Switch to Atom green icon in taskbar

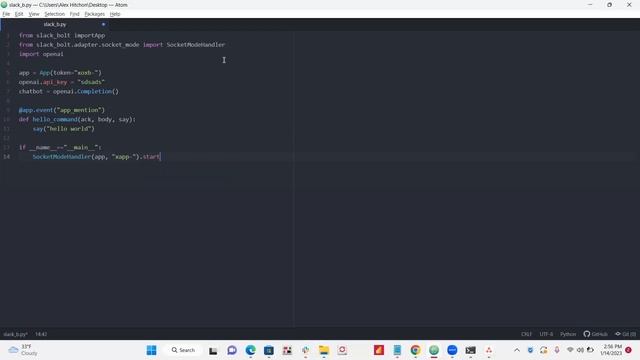point(434,350)
